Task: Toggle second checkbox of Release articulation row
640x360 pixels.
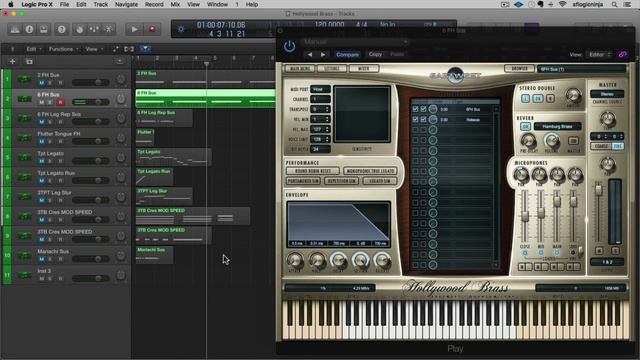Action: coord(423,119)
